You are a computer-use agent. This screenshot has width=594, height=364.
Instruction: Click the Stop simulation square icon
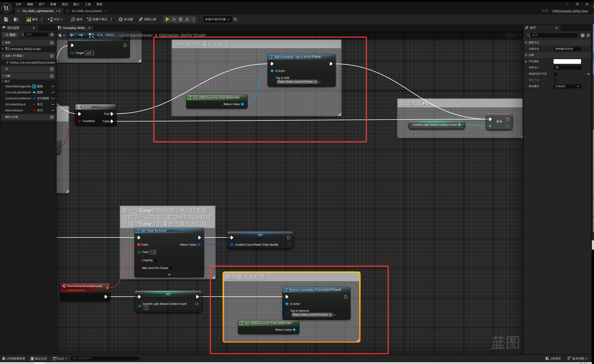coord(180,19)
